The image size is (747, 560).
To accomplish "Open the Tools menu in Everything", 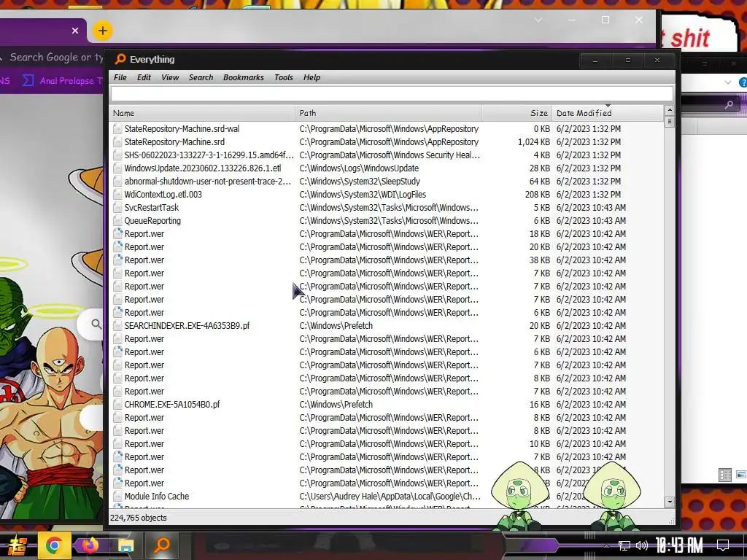I will coord(284,77).
